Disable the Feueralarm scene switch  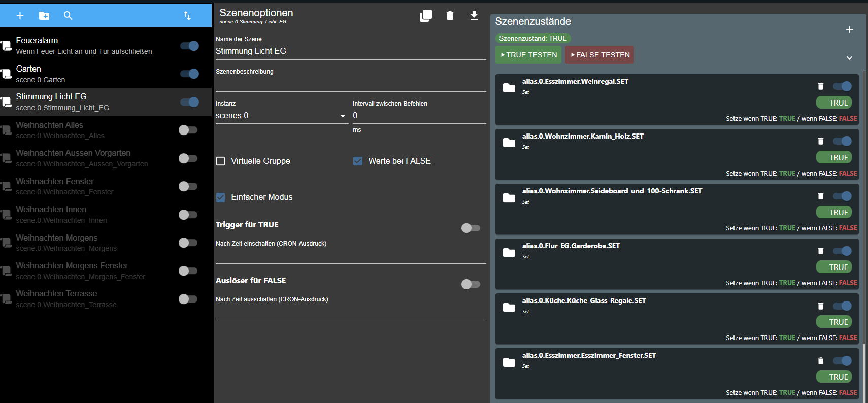point(189,46)
